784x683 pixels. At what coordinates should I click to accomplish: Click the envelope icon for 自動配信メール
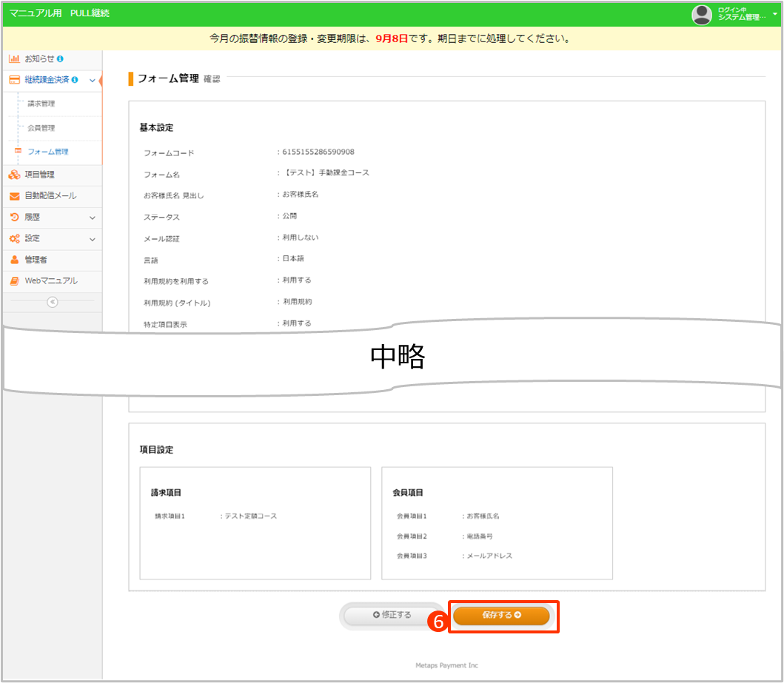point(14,196)
